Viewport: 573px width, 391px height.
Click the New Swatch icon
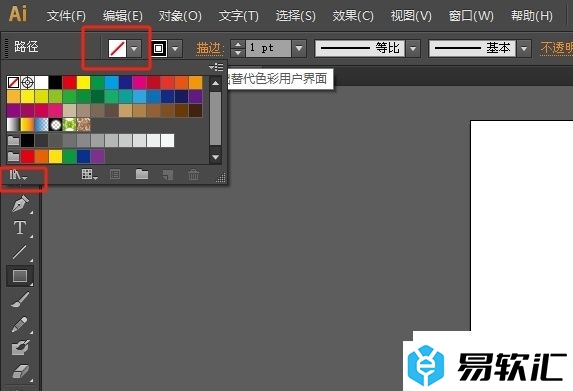(x=168, y=175)
